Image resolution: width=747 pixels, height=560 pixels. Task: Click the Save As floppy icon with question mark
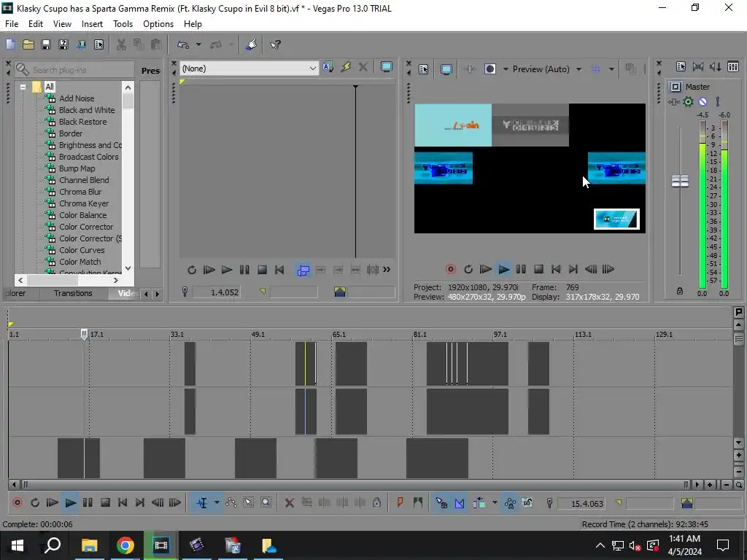[x=63, y=44]
